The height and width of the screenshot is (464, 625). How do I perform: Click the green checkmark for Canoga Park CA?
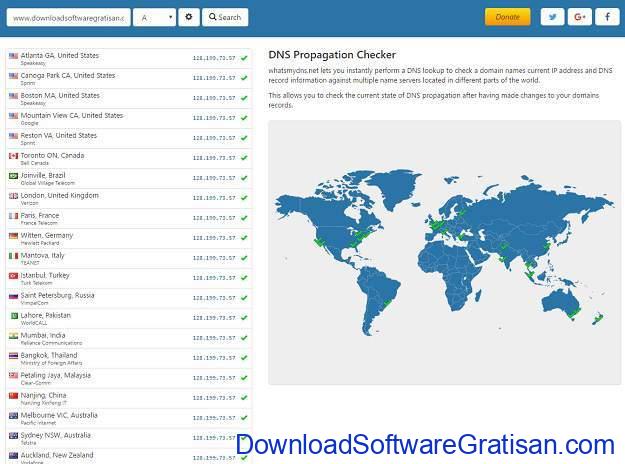coord(244,78)
